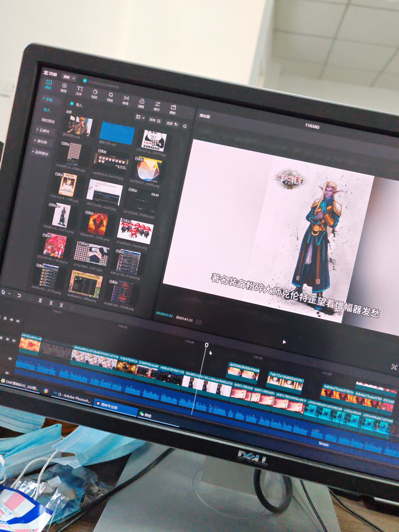
Task: Play the preview with the play button
Action: coord(284,342)
